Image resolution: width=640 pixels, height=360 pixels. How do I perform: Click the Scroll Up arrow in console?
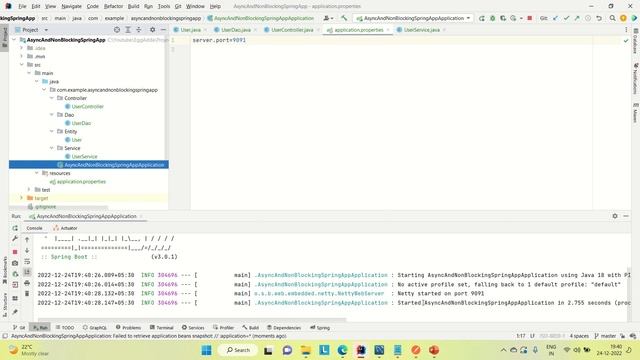coord(27,240)
